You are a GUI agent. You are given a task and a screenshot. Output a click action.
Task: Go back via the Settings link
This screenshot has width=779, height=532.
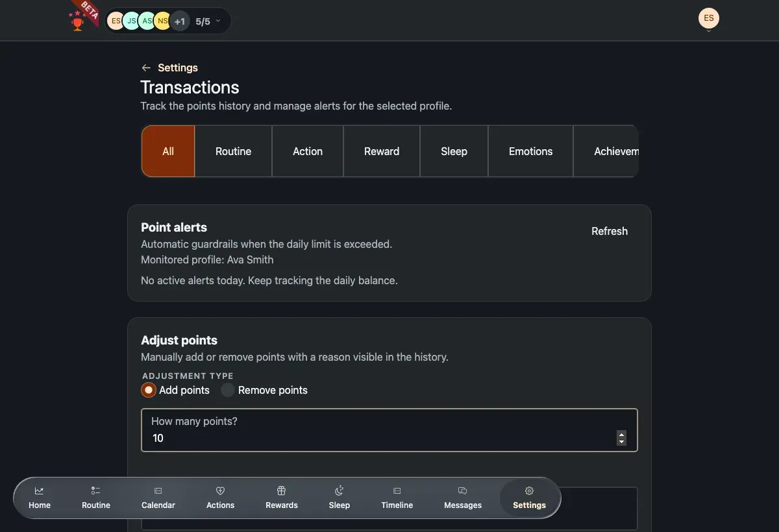click(178, 67)
